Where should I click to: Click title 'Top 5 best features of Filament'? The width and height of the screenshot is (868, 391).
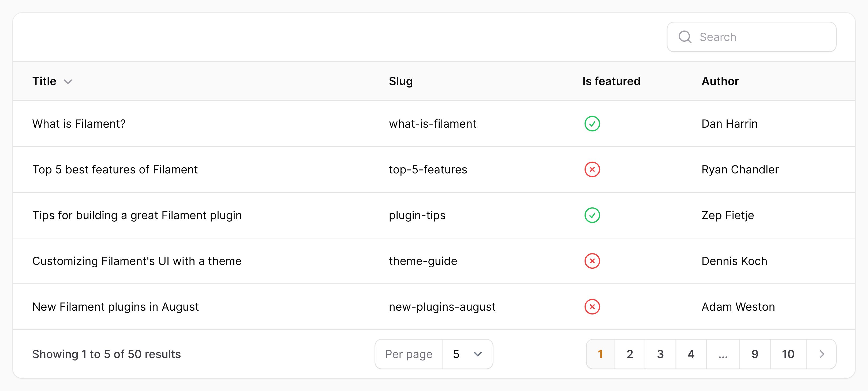click(115, 169)
